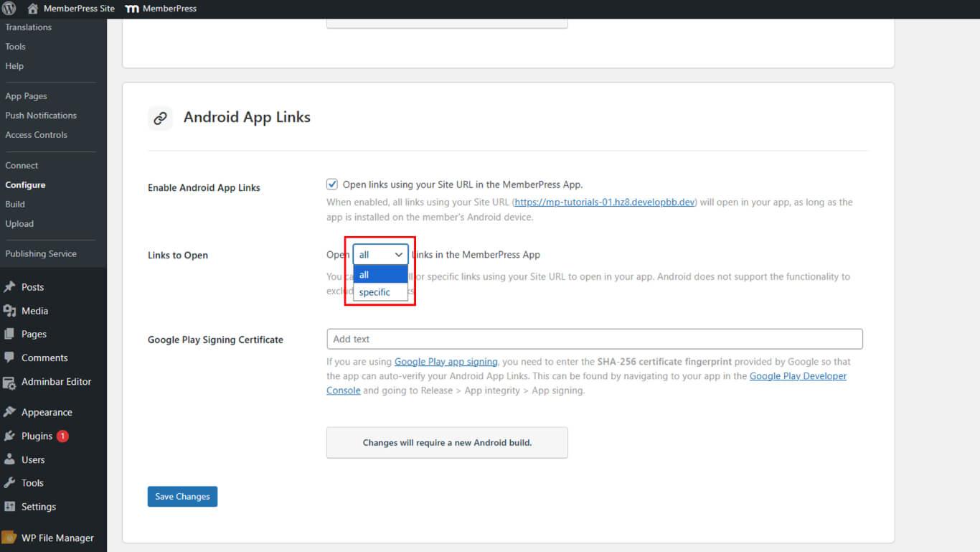Open the Links to Open dropdown
The image size is (980, 552).
pyautogui.click(x=380, y=253)
